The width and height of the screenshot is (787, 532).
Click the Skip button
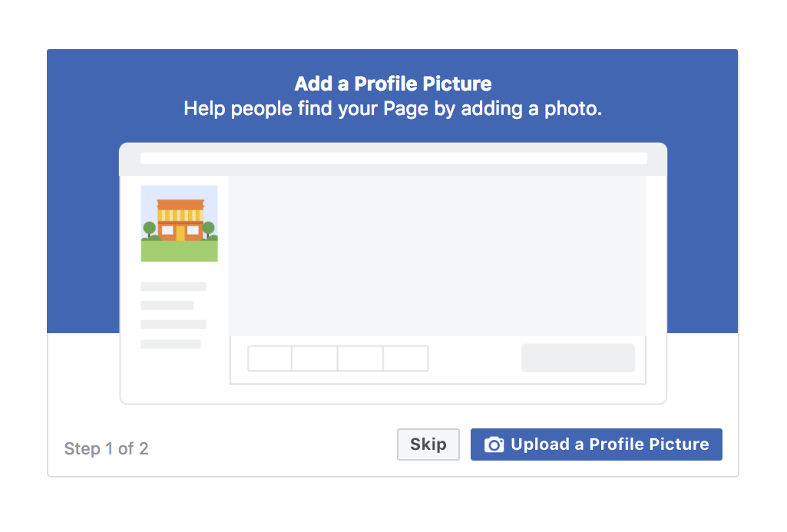[428, 444]
